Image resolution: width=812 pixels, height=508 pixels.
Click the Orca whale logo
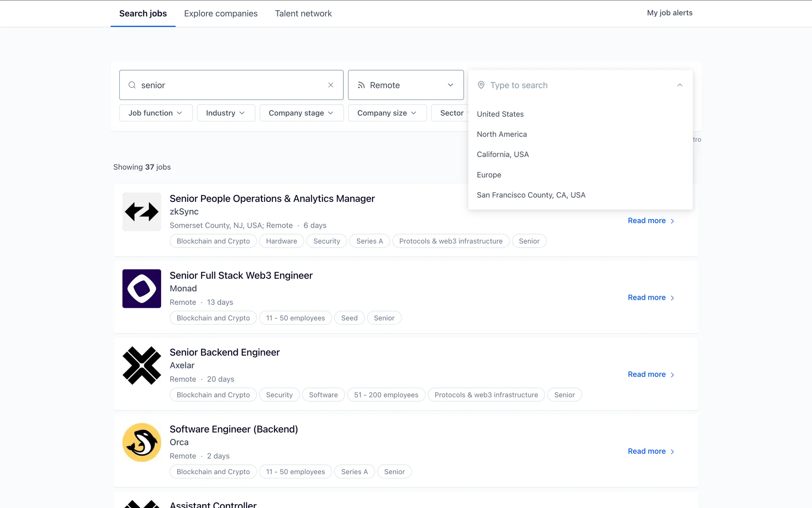tap(142, 442)
